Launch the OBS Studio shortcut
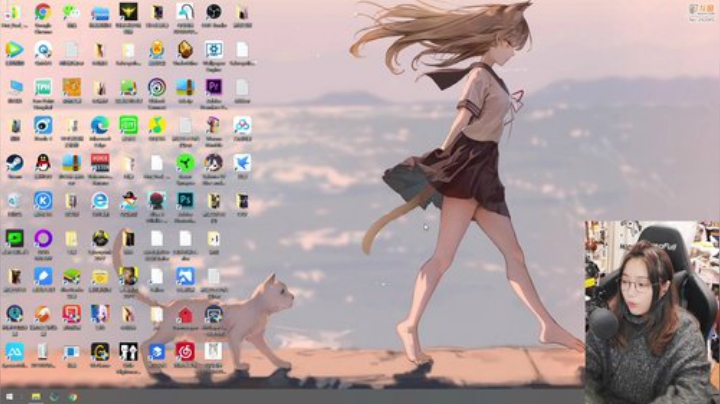This screenshot has width=720, height=404. tap(214, 12)
